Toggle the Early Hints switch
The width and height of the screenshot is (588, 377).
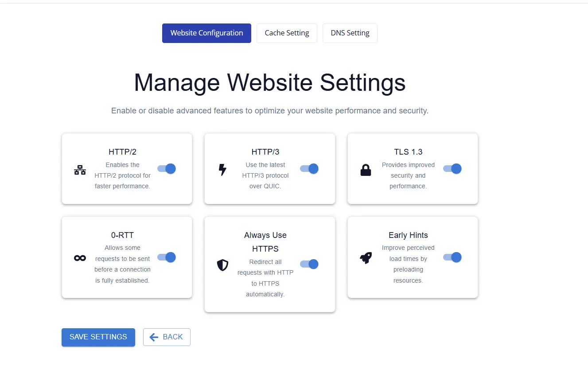(452, 257)
